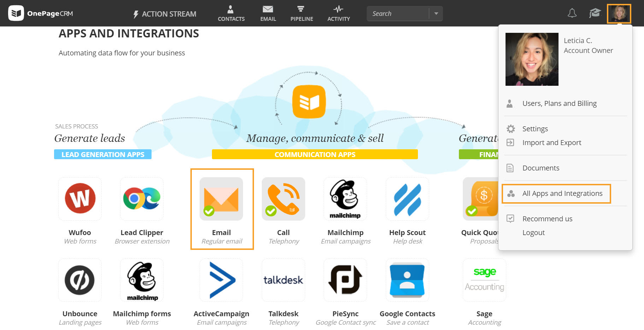This screenshot has width=644, height=330.
Task: Click the Lead Generation Apps label
Action: (103, 154)
